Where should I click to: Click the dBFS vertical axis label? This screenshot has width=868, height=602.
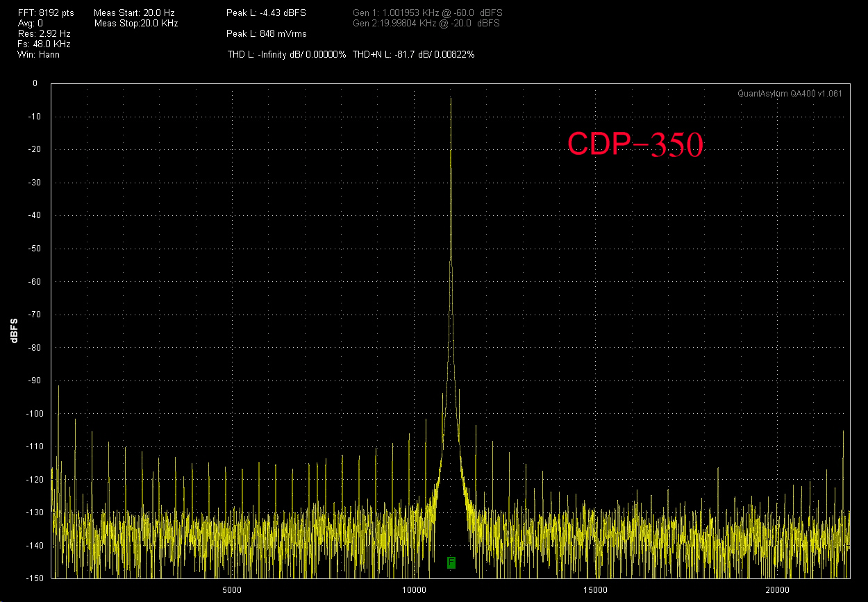click(14, 331)
